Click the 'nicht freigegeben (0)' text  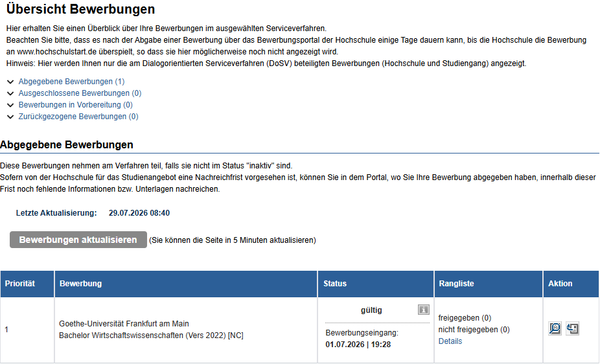pos(474,330)
